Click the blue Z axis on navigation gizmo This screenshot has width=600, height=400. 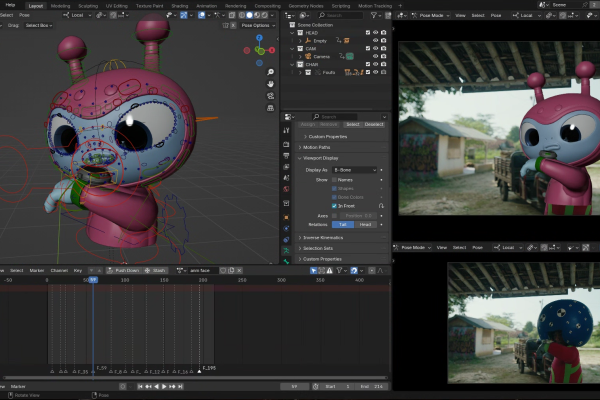tap(259, 38)
